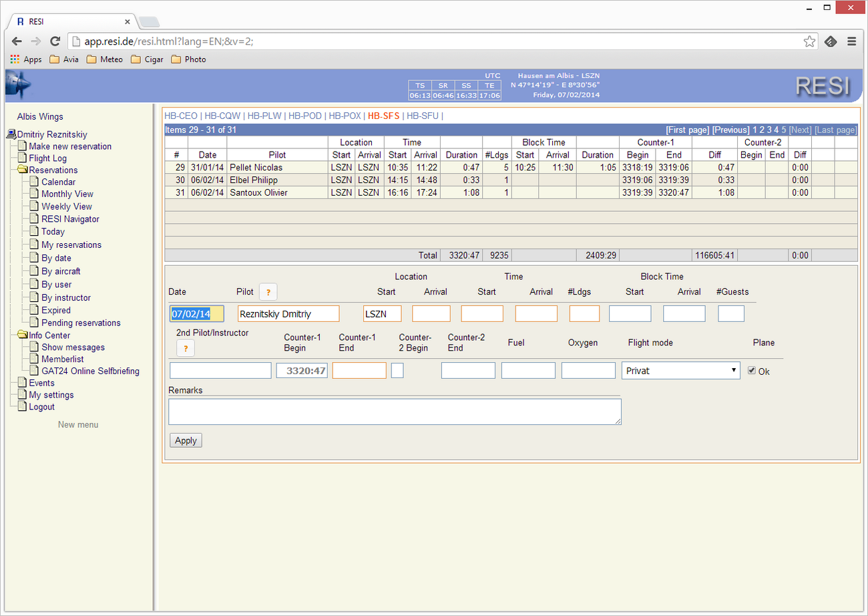Open Weekly View in the sidebar
This screenshot has height=616, width=868.
click(66, 206)
